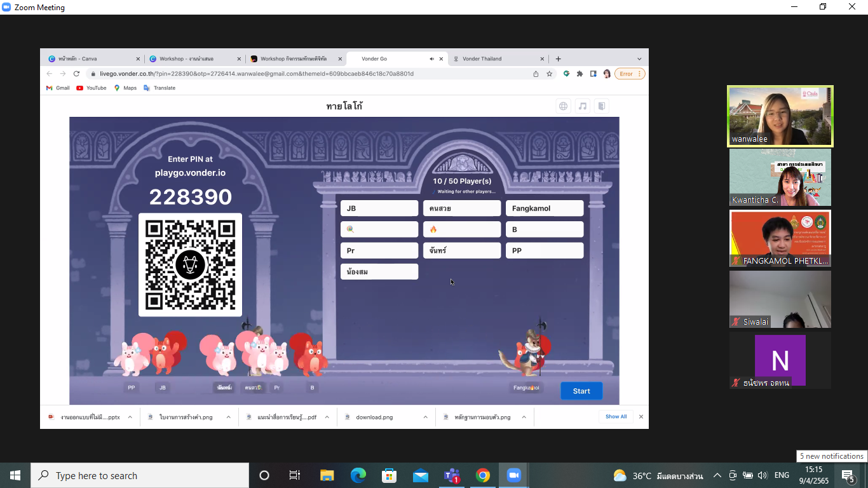Click the browser back arrow

click(50, 74)
